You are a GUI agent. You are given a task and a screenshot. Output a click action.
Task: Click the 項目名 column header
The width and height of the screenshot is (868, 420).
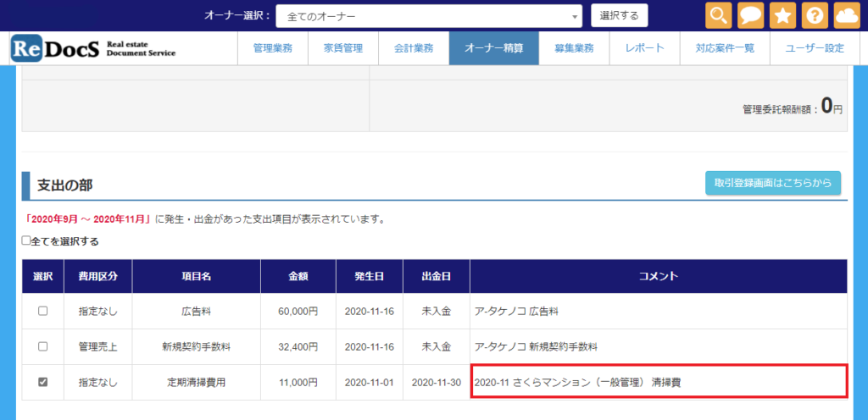(197, 276)
